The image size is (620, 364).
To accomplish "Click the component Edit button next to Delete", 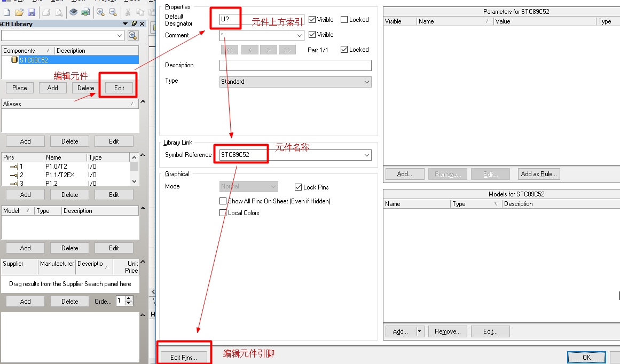I will pos(119,88).
